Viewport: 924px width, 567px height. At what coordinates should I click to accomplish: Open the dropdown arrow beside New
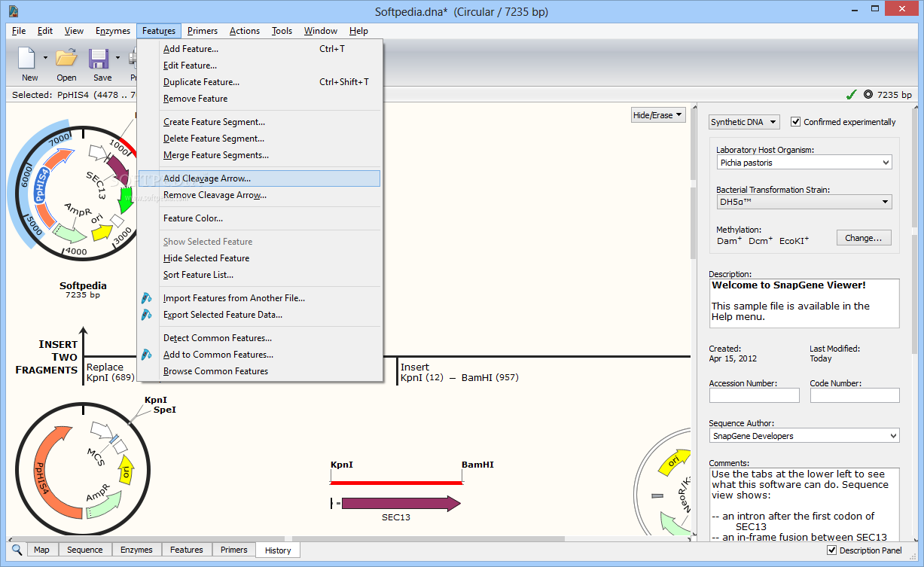(x=45, y=58)
